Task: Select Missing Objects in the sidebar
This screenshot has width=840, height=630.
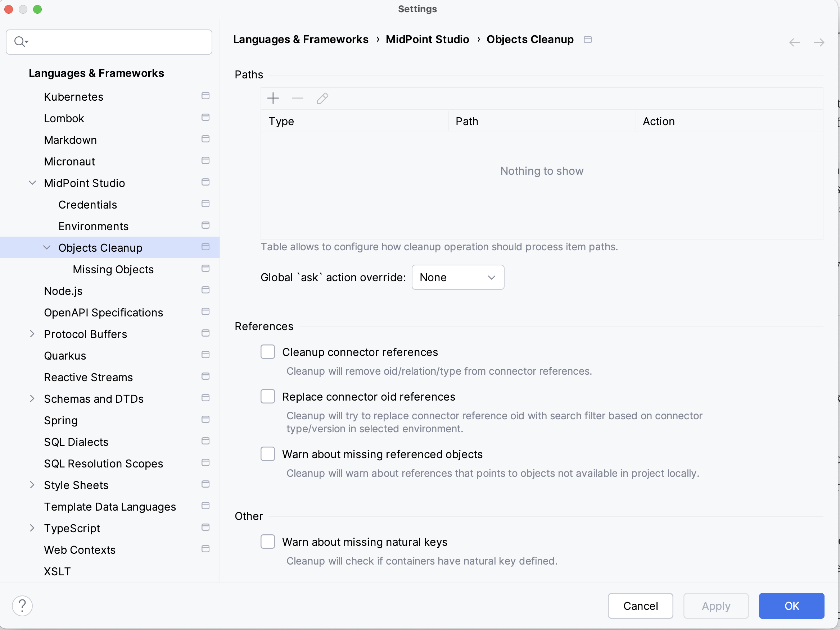Action: pos(113,269)
